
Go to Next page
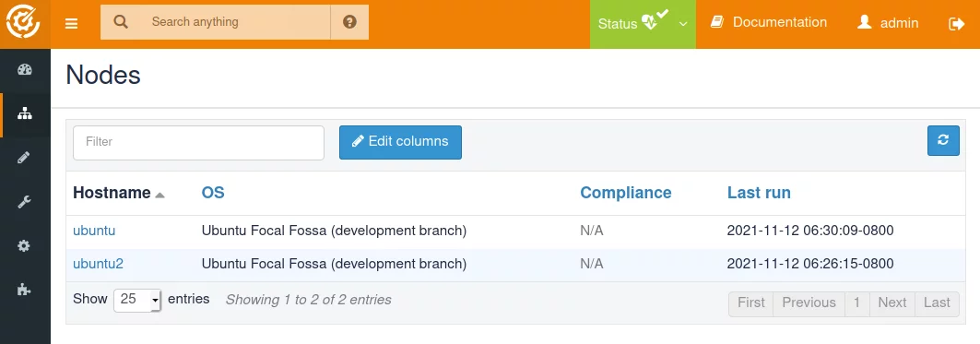pos(891,303)
